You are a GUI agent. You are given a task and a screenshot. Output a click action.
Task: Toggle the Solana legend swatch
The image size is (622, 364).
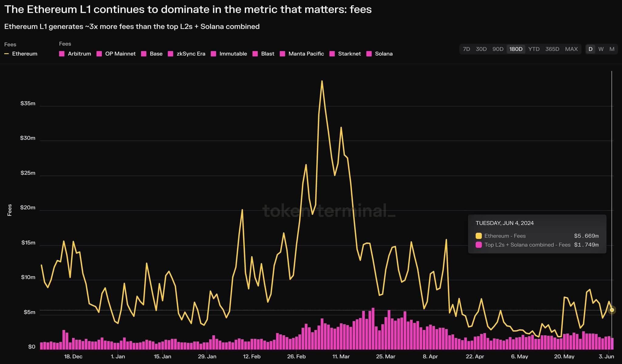coord(369,54)
